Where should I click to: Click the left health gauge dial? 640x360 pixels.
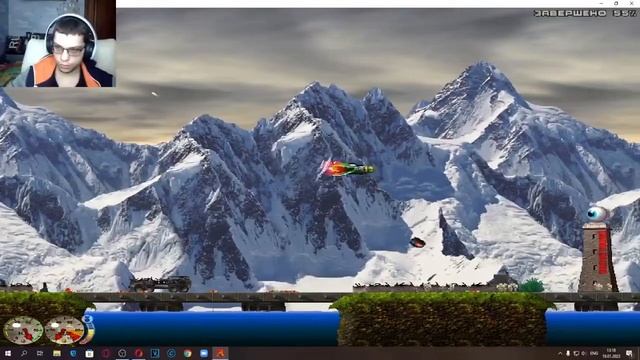coord(23,330)
